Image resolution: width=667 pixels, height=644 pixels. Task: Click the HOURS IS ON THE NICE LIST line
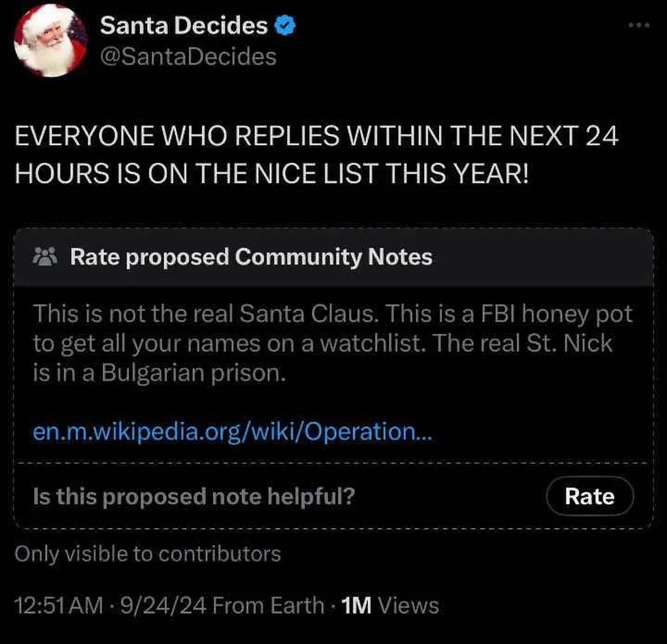[x=272, y=174]
